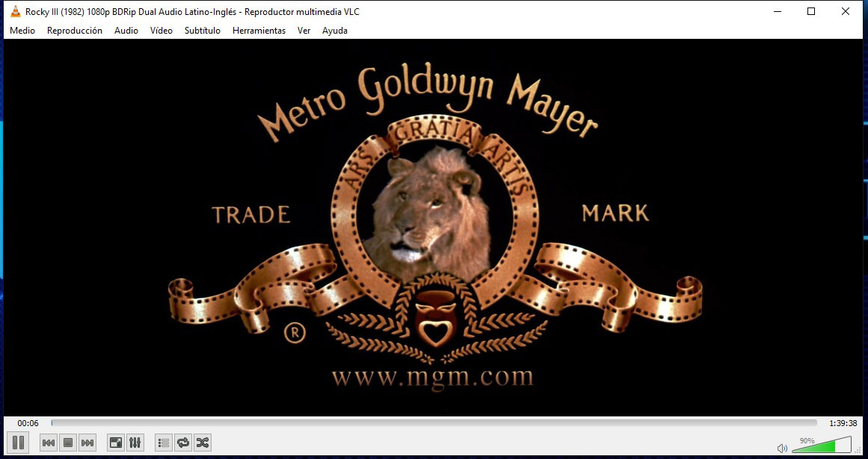Open extended settings and effects
Screen dimensions: 868x459
click(135, 443)
